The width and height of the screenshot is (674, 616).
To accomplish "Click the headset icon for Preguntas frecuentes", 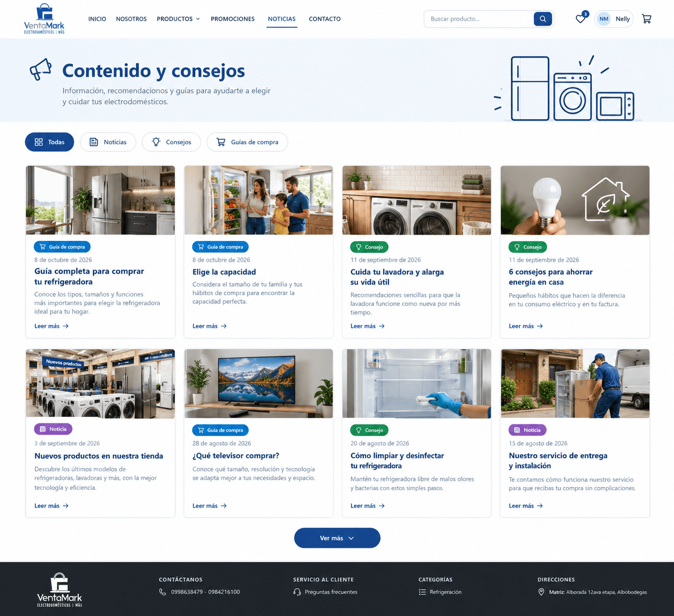I will [x=297, y=592].
